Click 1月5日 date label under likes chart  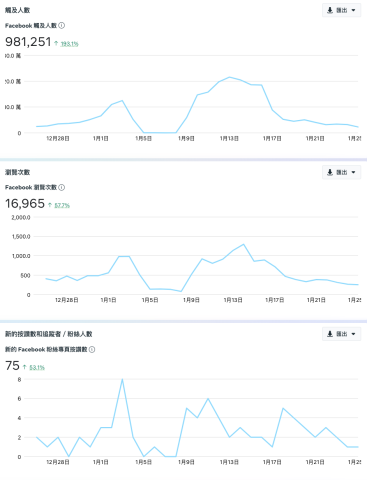pos(143,462)
